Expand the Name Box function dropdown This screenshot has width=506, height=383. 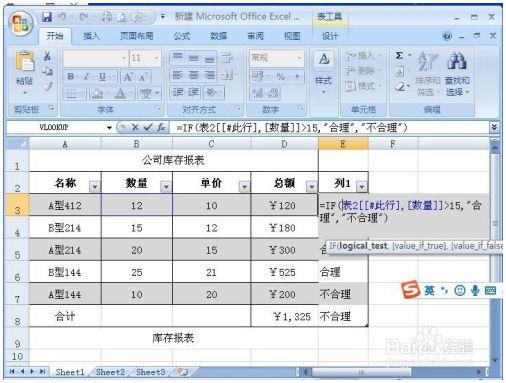tap(109, 127)
